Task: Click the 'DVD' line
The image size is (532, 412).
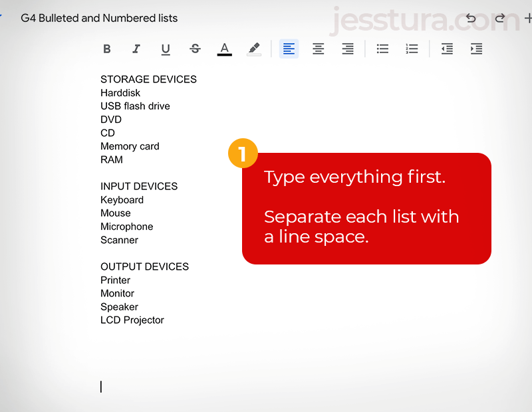Action: [111, 120]
